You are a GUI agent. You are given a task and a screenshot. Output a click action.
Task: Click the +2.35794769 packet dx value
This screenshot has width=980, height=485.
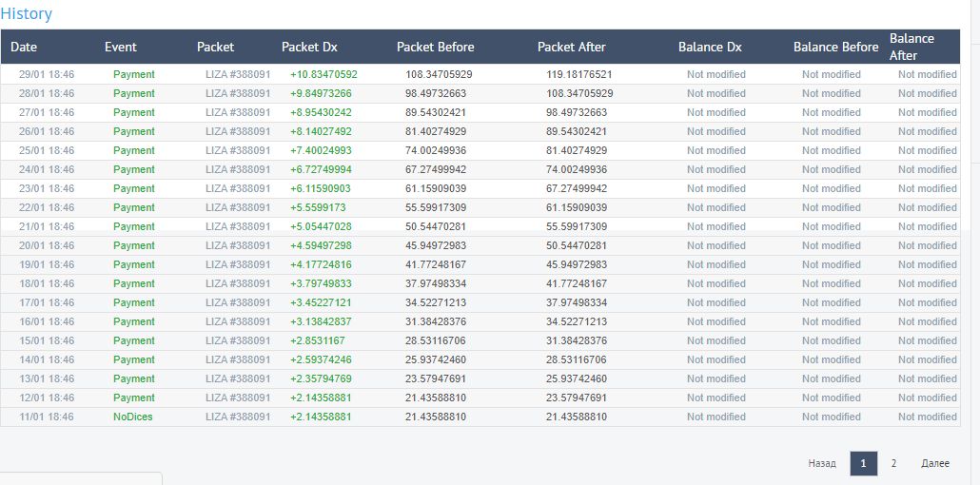(x=321, y=378)
